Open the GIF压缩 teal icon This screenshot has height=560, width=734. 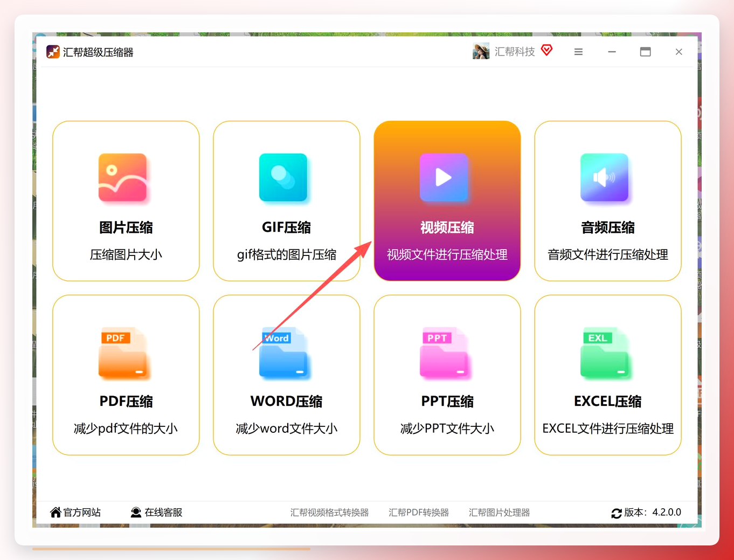pos(283,177)
